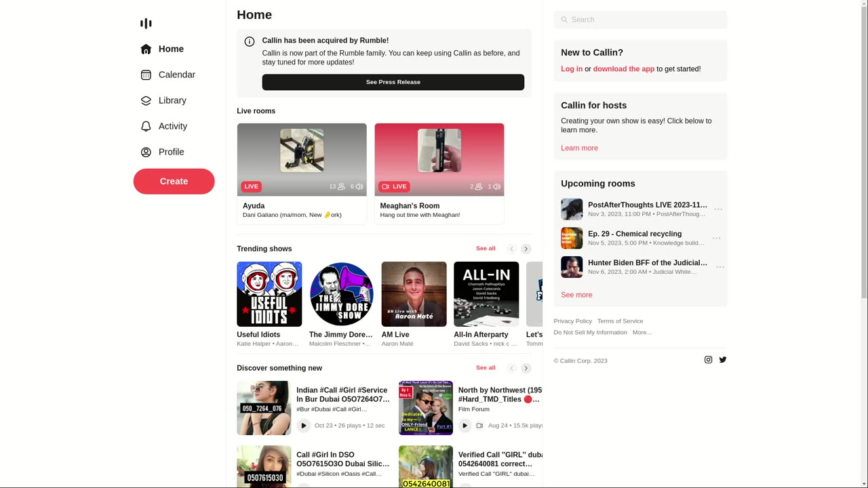
Task: Click See all for Trending shows
Action: 486,249
